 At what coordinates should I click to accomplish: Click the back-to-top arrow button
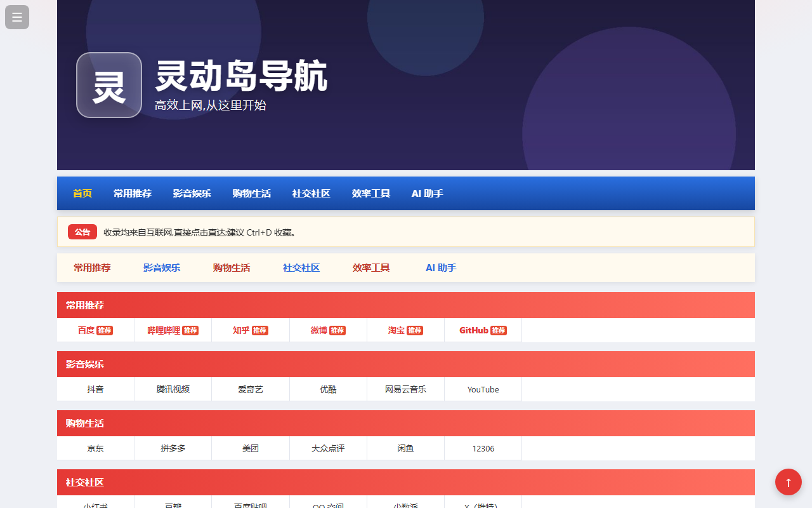(x=789, y=481)
